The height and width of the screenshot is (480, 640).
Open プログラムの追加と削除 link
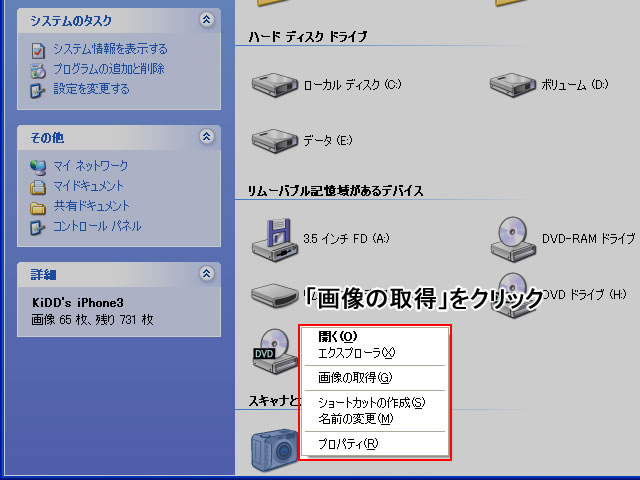[109, 69]
